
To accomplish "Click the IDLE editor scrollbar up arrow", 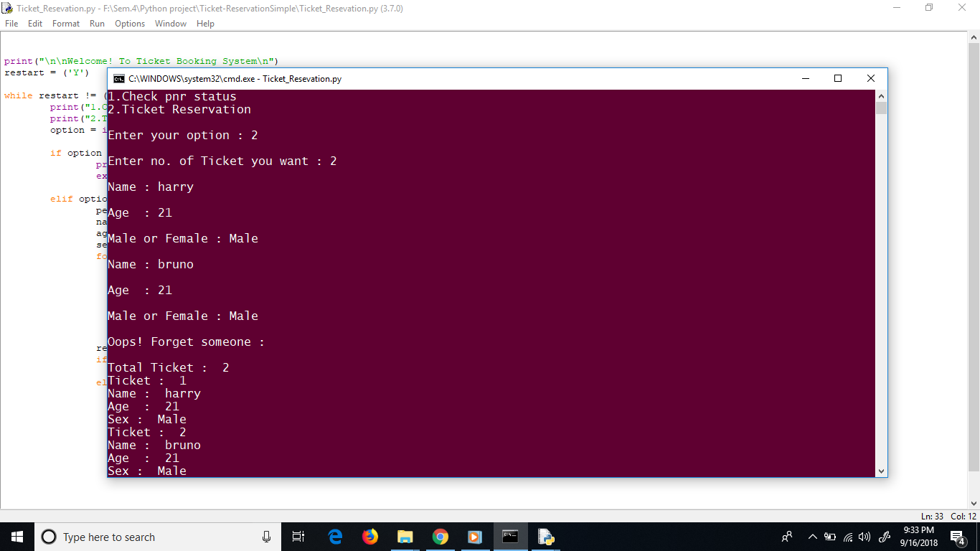I will click(974, 38).
